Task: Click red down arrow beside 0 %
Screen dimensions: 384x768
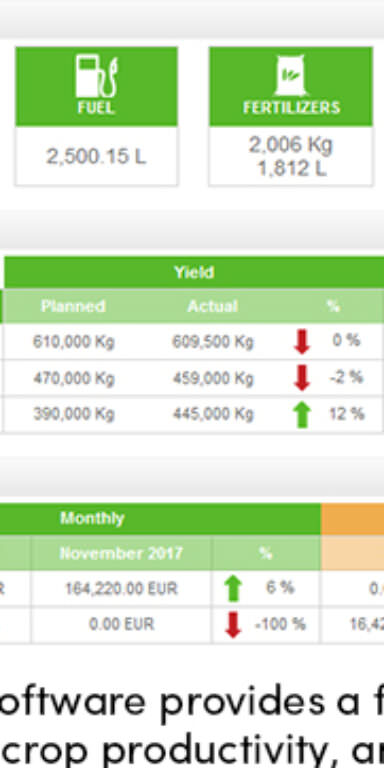Action: pos(302,341)
